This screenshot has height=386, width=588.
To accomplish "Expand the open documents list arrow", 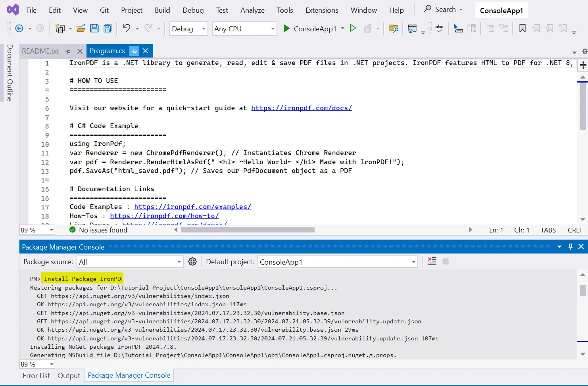I will (x=574, y=52).
